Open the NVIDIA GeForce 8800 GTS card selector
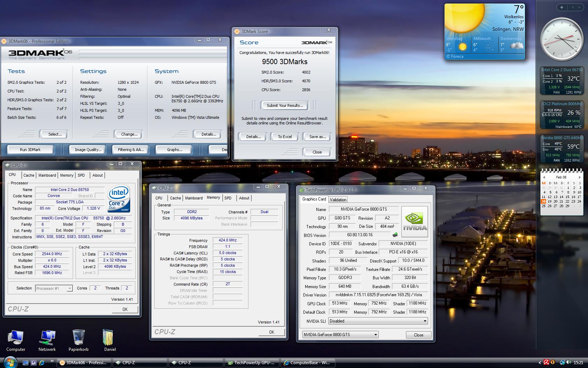 [x=340, y=335]
